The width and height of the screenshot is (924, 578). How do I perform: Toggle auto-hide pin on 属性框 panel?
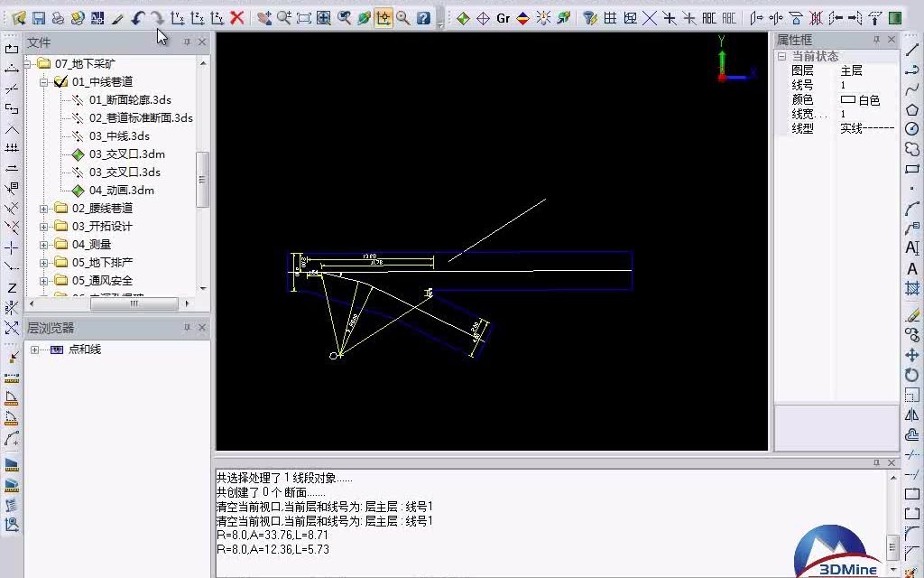click(877, 39)
